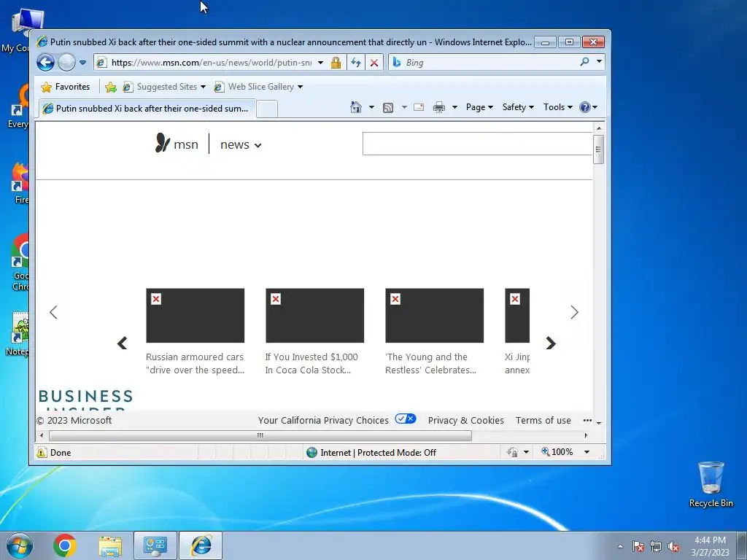Screen dimensions: 747x560
Task: Click the Read Mail icon
Action: coord(419,108)
